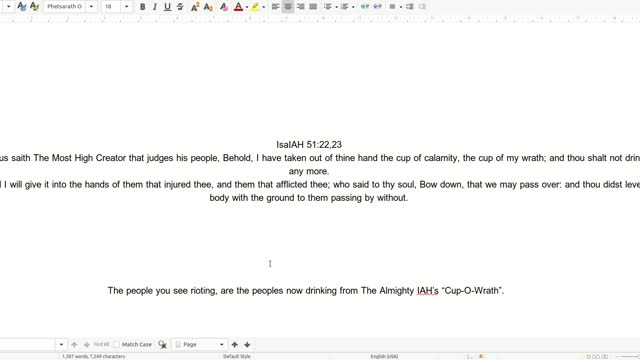Image resolution: width=640 pixels, height=360 pixels.
Task: Open the font name dropdown
Action: pos(91,7)
